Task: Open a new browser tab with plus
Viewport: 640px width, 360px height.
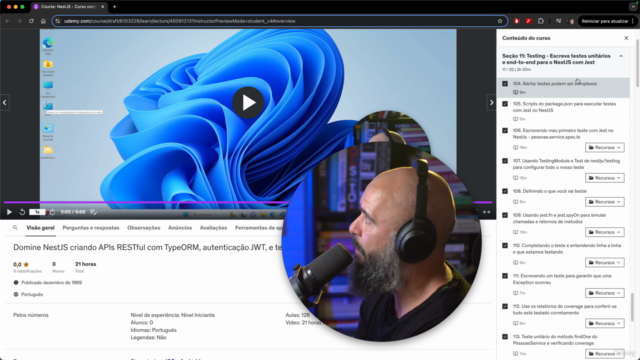Action: 115,7
